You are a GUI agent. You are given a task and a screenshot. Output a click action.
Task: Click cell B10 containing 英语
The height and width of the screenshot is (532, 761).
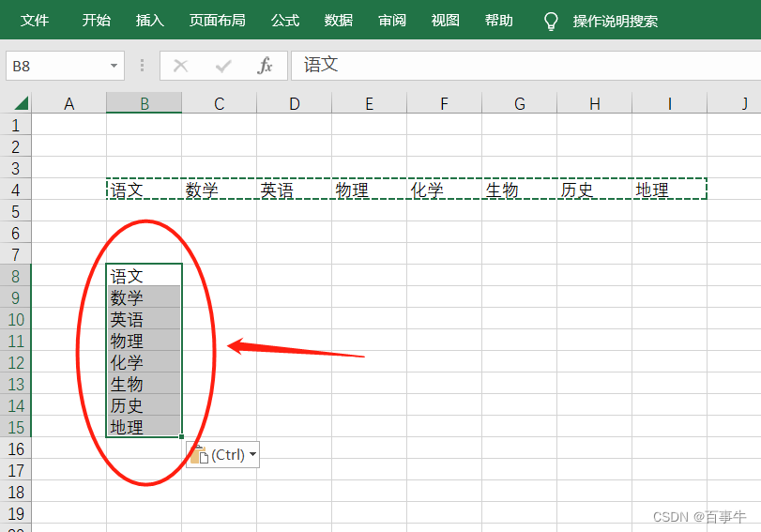coord(145,319)
